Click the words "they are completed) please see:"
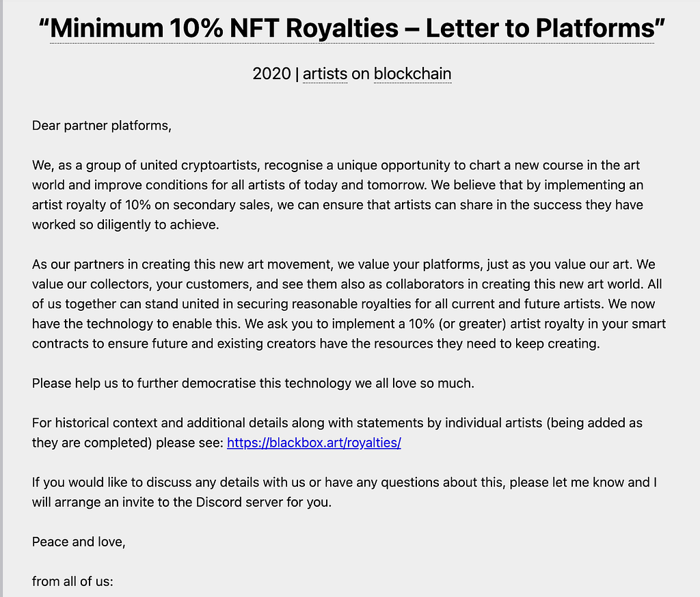This screenshot has height=597, width=700. 128,443
